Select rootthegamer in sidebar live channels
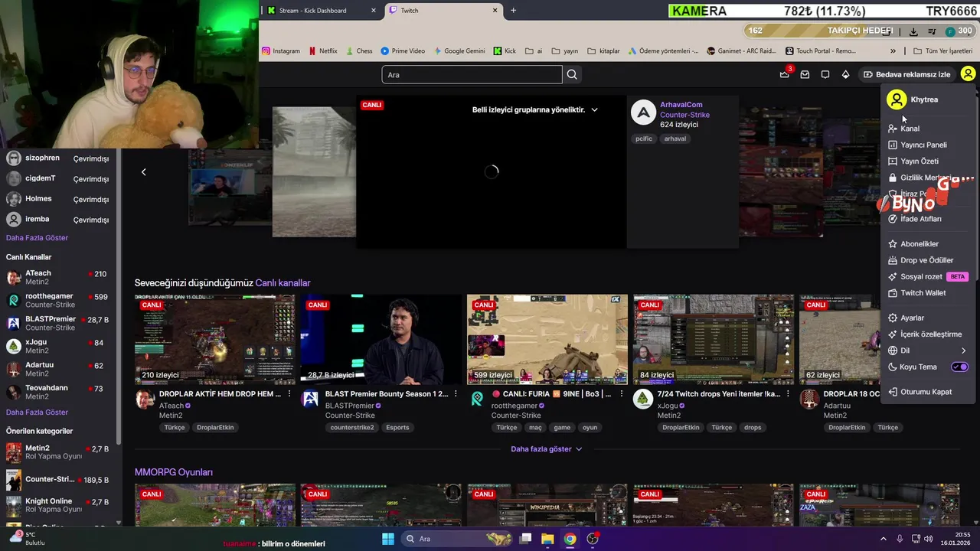This screenshot has height=551, width=980. [x=57, y=300]
